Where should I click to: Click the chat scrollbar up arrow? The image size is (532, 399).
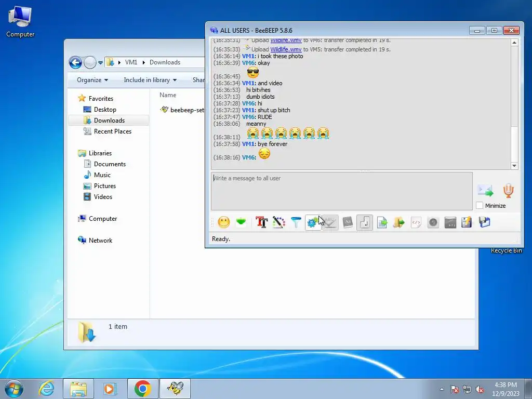tap(514, 43)
